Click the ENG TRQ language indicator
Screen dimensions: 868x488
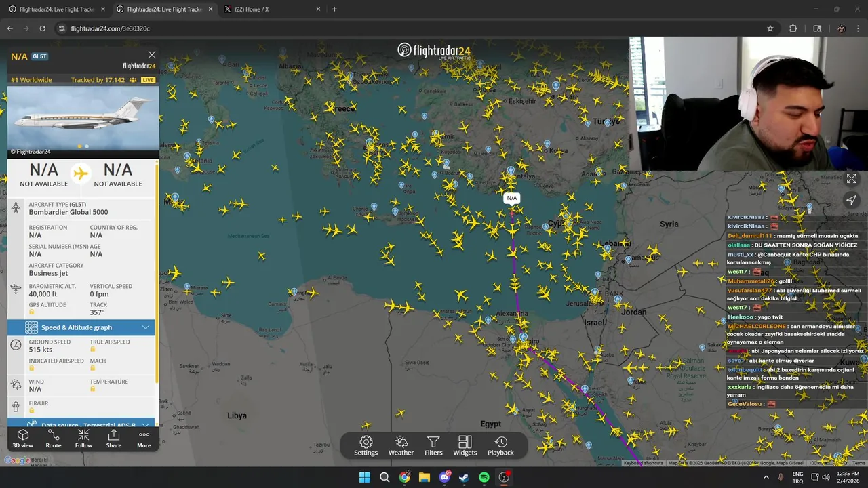coord(797,477)
